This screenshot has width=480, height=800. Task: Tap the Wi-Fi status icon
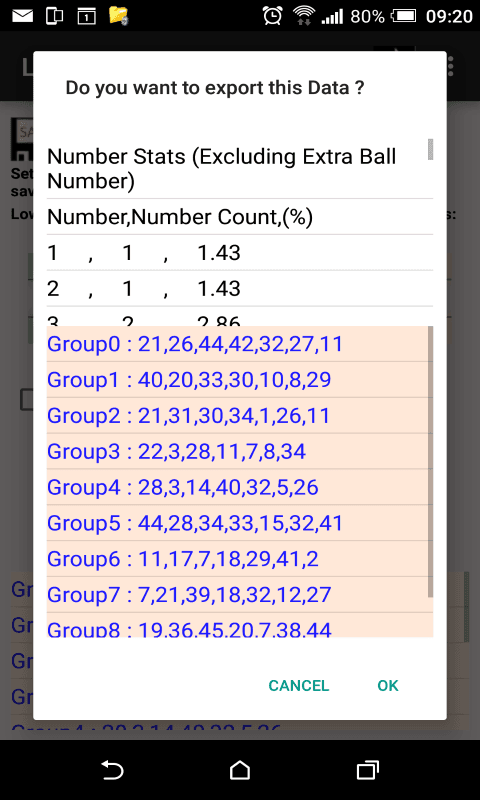[x=303, y=16]
